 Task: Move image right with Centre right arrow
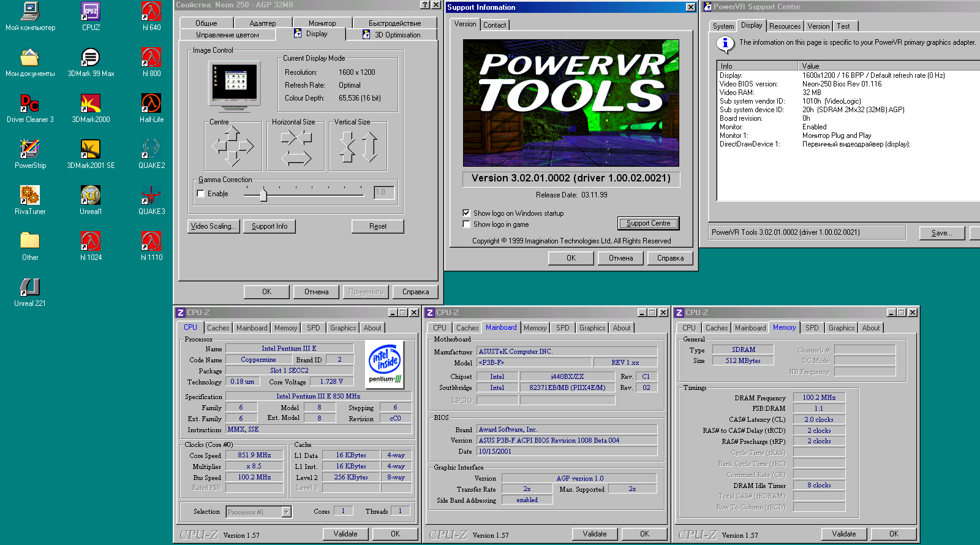point(247,146)
